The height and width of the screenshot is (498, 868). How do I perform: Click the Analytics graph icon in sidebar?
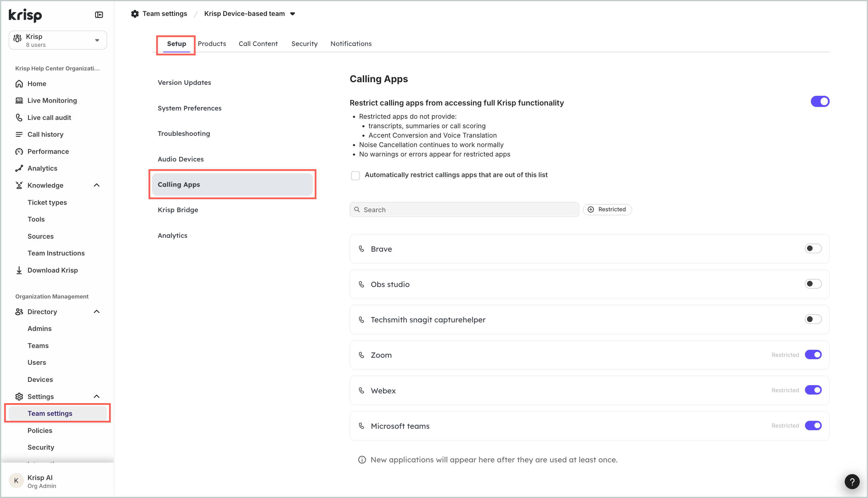click(x=19, y=168)
